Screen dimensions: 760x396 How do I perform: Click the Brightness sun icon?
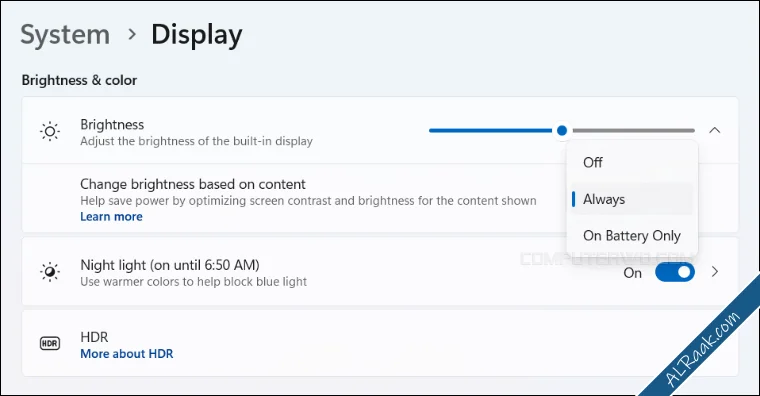[50, 131]
